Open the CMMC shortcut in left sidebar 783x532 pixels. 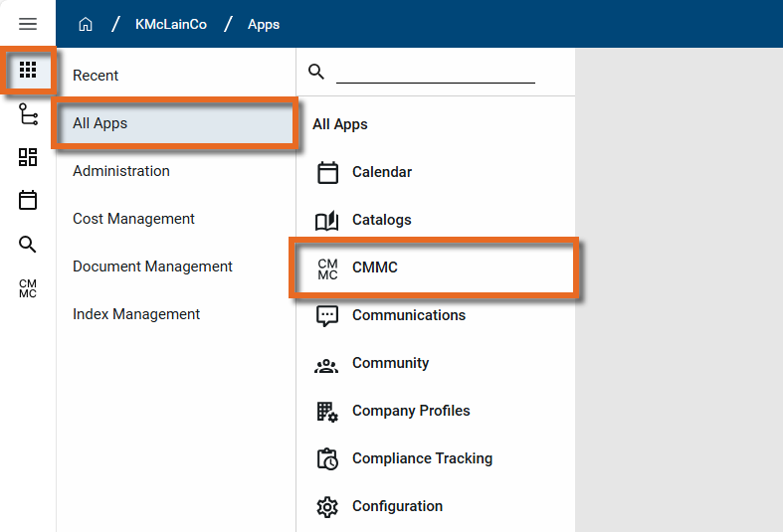28,288
